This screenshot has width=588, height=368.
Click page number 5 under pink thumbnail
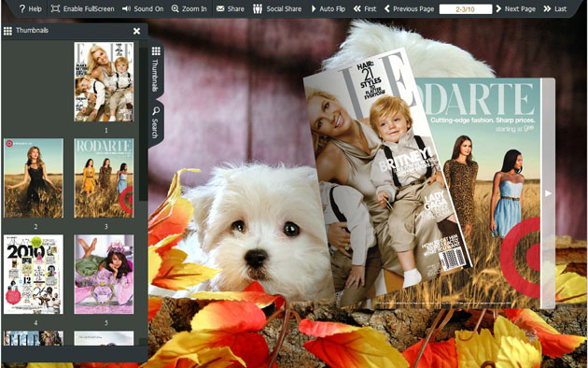click(x=106, y=323)
